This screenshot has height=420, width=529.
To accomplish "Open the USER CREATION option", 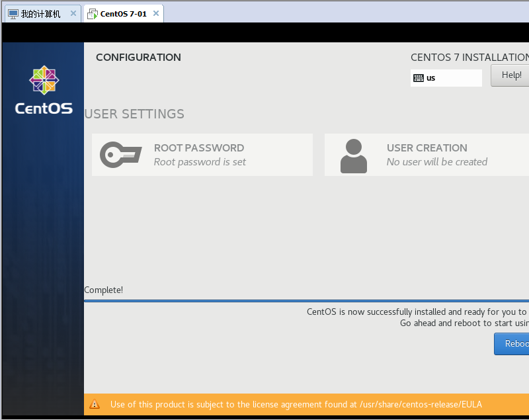I will [427, 155].
